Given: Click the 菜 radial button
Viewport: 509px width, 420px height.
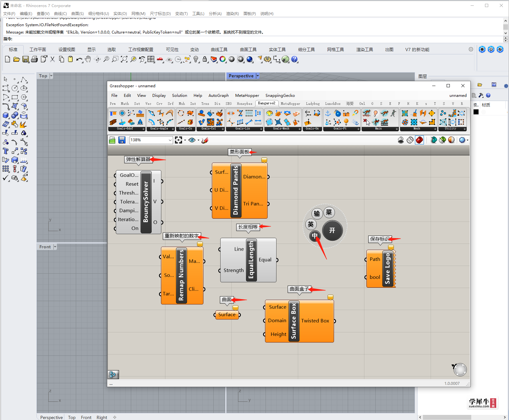Looking at the screenshot, I should point(329,213).
